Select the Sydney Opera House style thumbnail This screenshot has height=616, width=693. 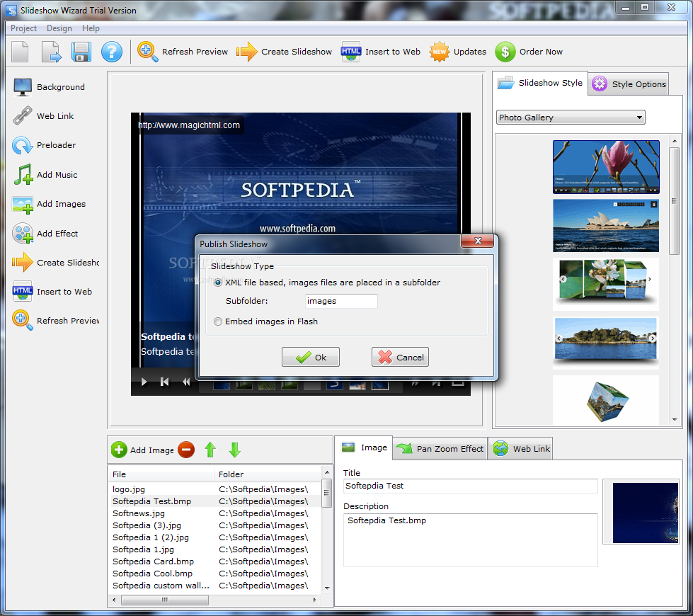[606, 226]
